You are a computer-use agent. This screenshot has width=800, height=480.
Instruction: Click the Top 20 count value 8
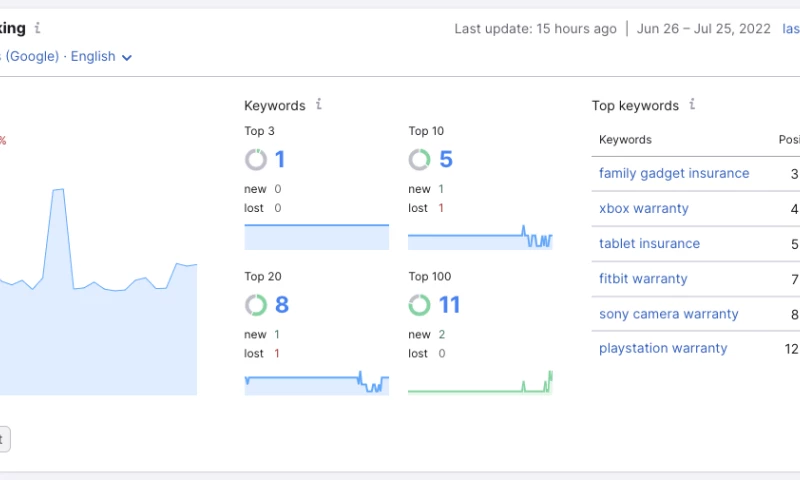[282, 305]
